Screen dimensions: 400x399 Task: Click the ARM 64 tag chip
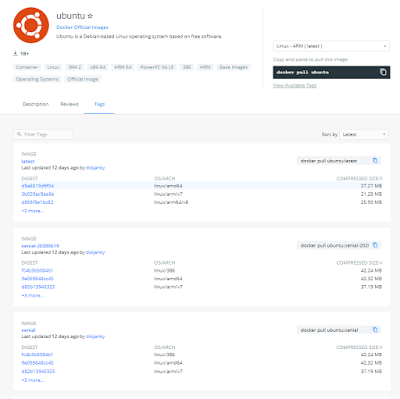coord(123,67)
